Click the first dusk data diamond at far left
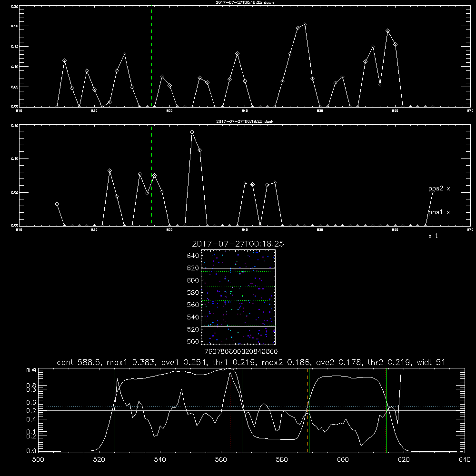The image size is (476, 476). 57,204
